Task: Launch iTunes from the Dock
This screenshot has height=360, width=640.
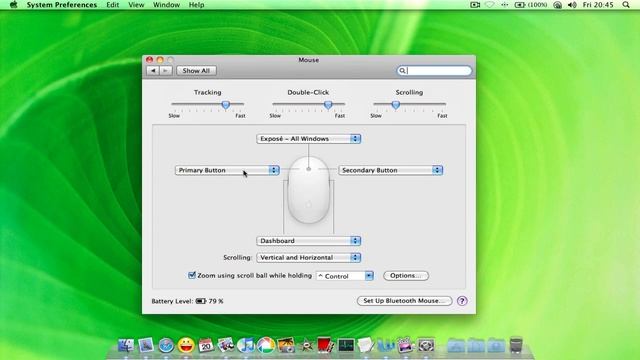Action: coord(246,345)
